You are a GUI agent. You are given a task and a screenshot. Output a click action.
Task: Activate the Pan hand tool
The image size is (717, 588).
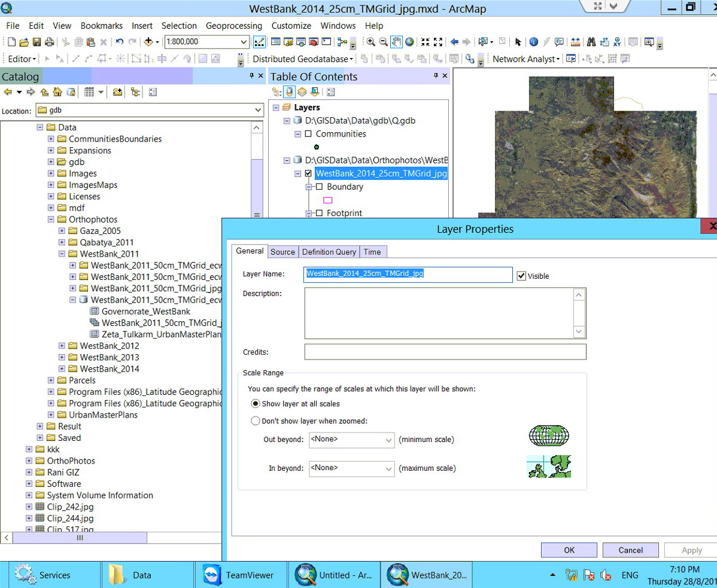click(396, 42)
